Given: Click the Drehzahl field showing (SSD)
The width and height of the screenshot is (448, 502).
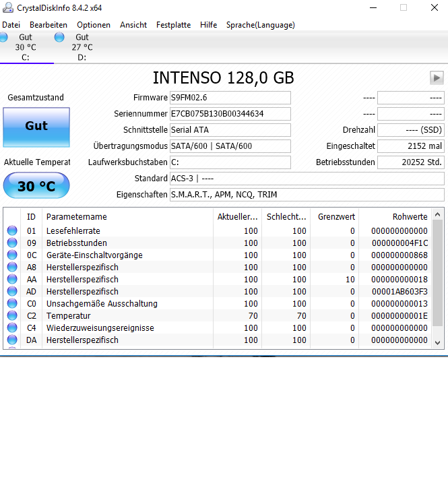Looking at the screenshot, I should pos(411,130).
